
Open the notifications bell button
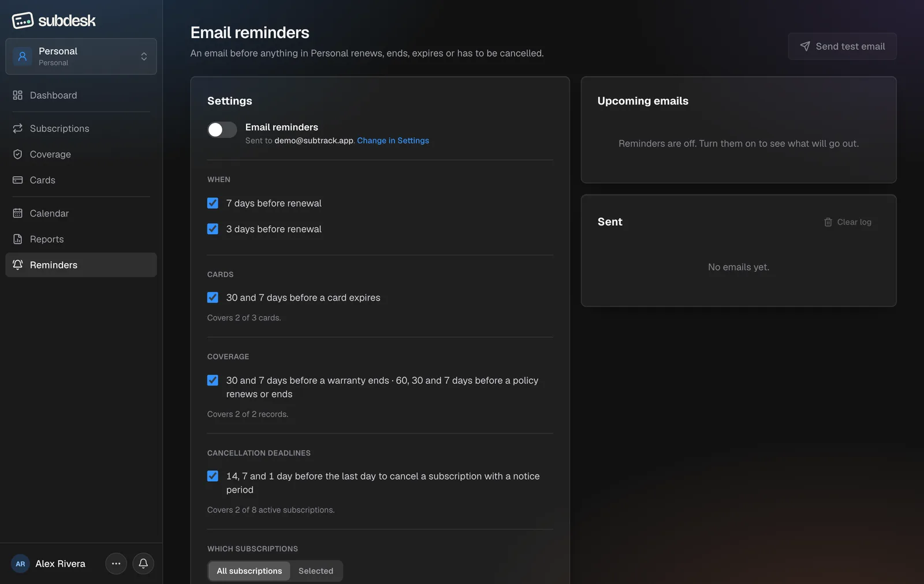143,564
